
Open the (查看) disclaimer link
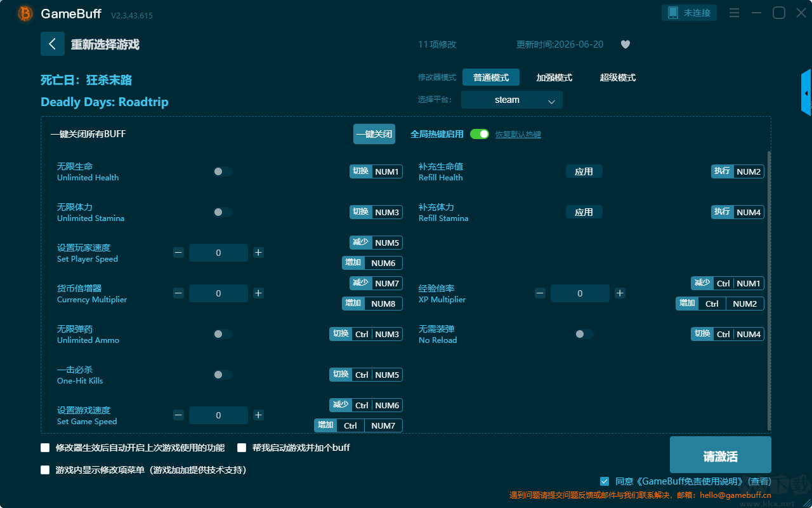[760, 481]
